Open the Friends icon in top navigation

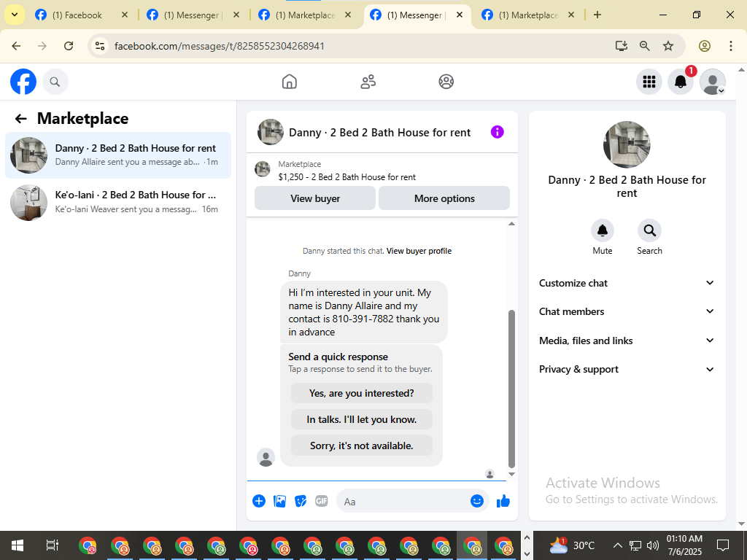pos(368,82)
